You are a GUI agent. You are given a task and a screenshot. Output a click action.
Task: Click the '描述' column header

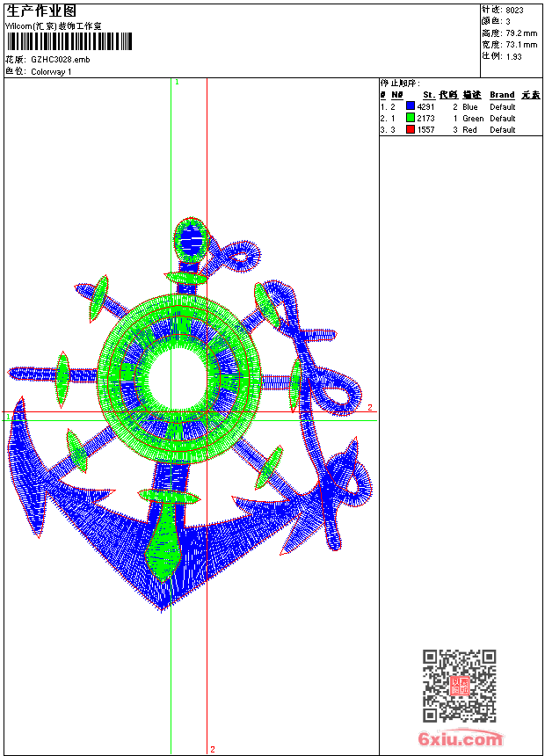click(x=472, y=95)
